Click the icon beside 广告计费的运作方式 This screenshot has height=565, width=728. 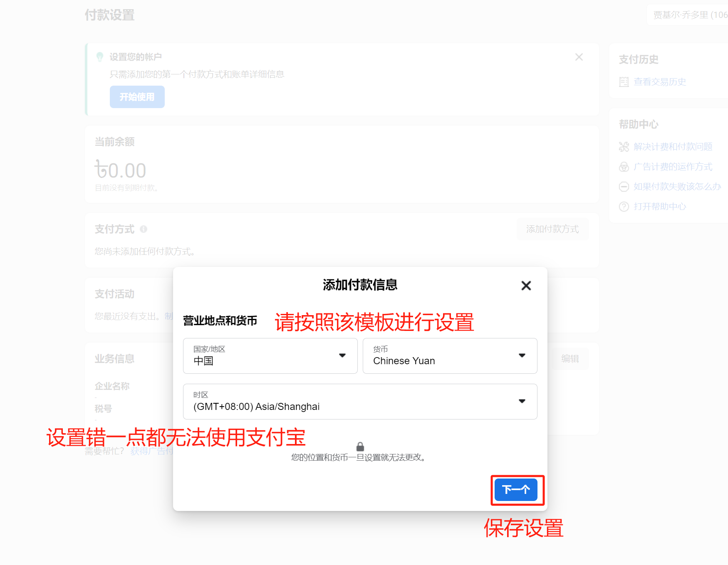624,167
